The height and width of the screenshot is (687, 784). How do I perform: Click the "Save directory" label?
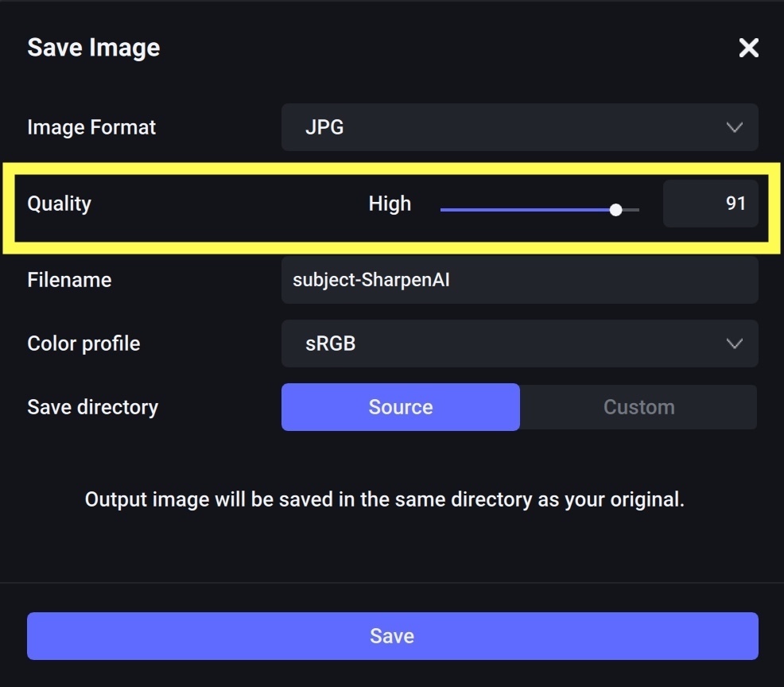pyautogui.click(x=92, y=407)
